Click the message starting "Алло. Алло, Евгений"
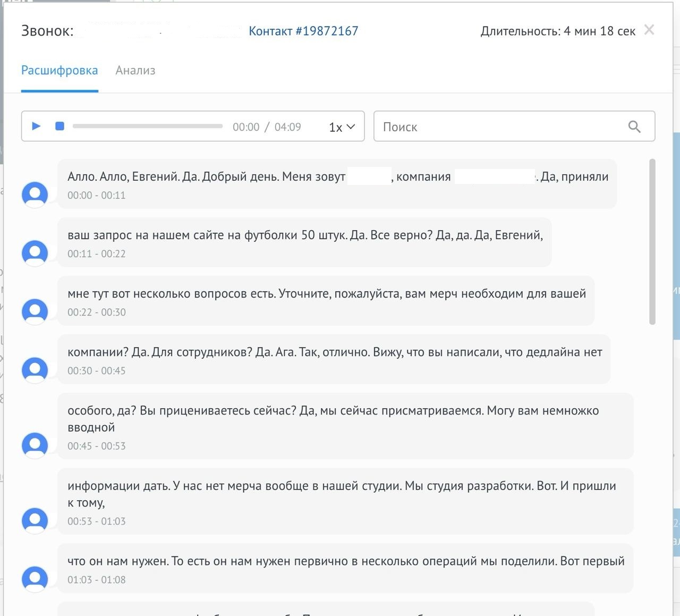The image size is (680, 616). tap(337, 184)
